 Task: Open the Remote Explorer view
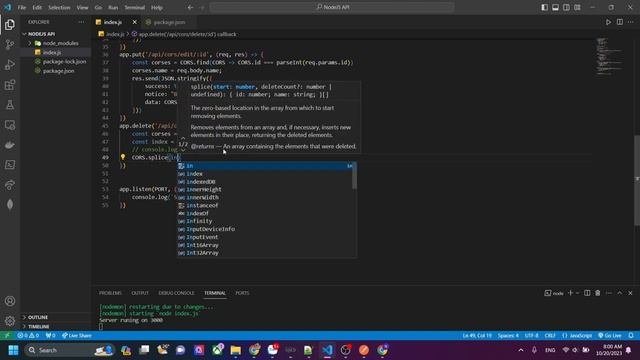click(x=10, y=125)
